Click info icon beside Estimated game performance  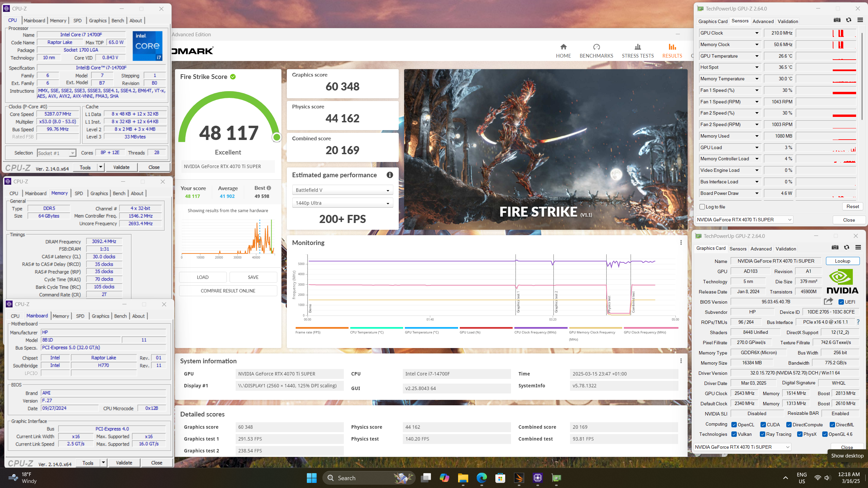point(390,175)
